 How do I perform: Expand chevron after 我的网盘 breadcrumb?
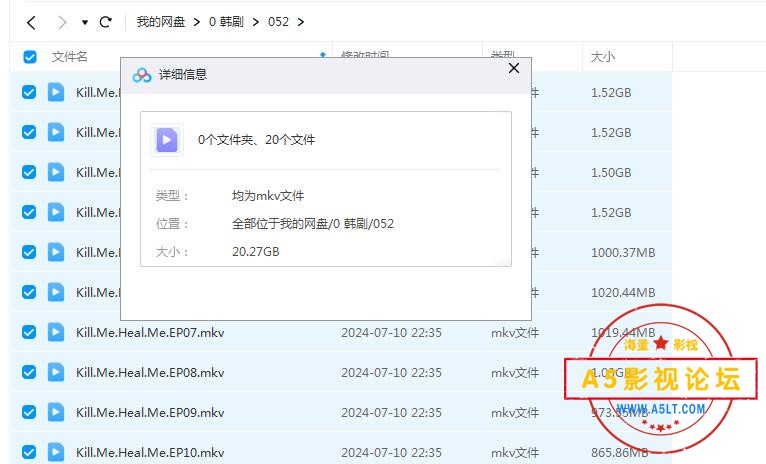196,22
